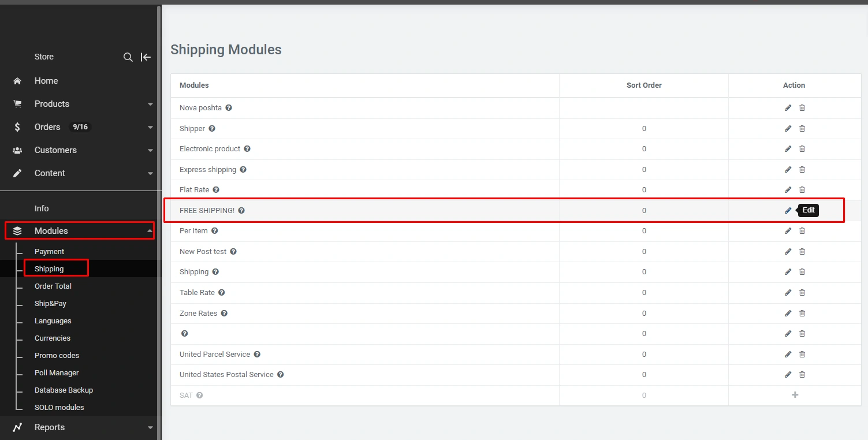Go to Promo codes in Modules

(x=57, y=356)
